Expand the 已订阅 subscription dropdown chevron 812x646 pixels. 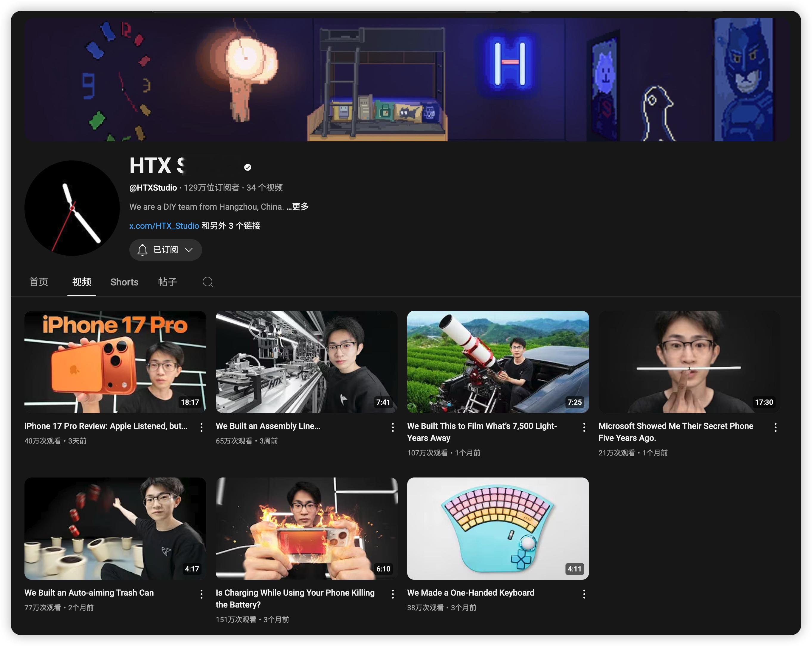coord(189,250)
